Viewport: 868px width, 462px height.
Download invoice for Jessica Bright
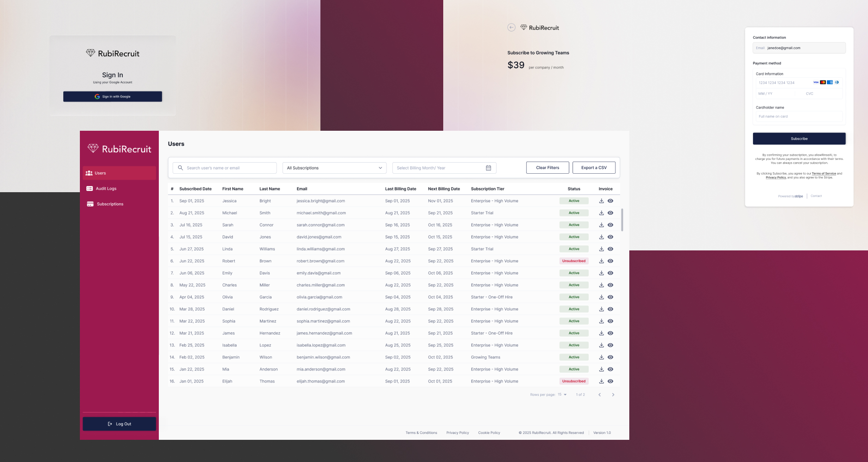[x=602, y=201]
